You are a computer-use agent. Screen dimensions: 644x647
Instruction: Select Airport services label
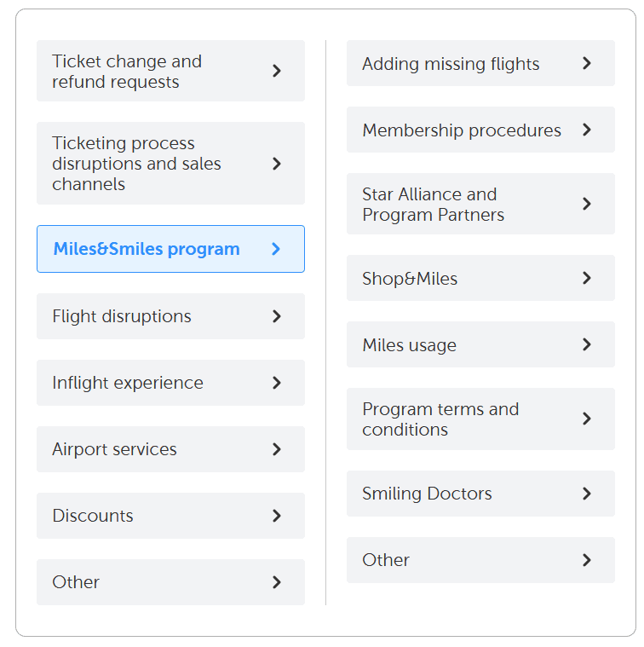115,449
